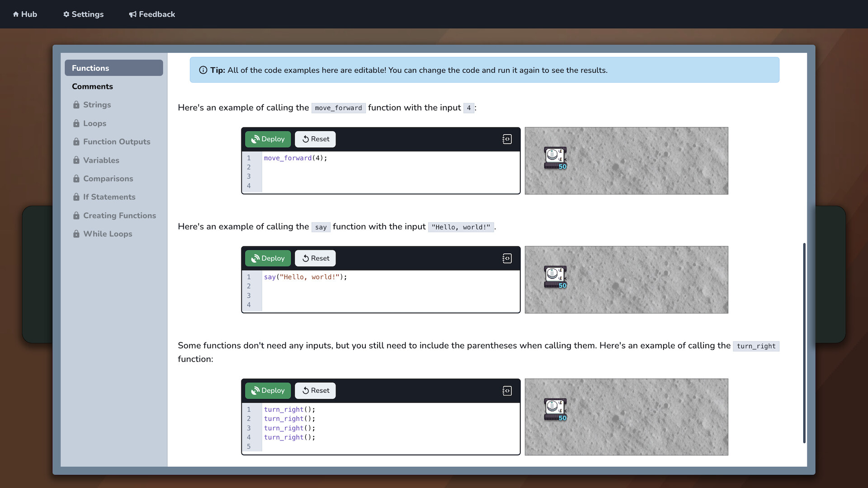Click the code view icon in the move_forward editor
868x488 pixels.
pyautogui.click(x=507, y=139)
